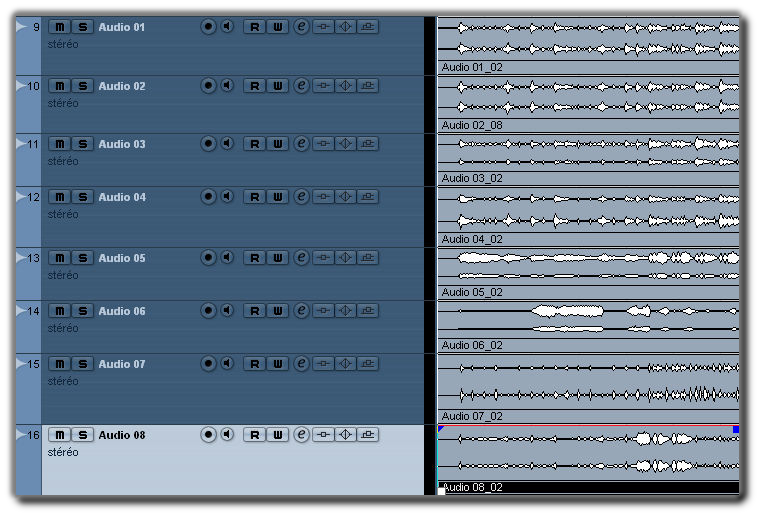The width and height of the screenshot is (765, 521).
Task: Expand track 9 with its arrow
Action: point(22,26)
